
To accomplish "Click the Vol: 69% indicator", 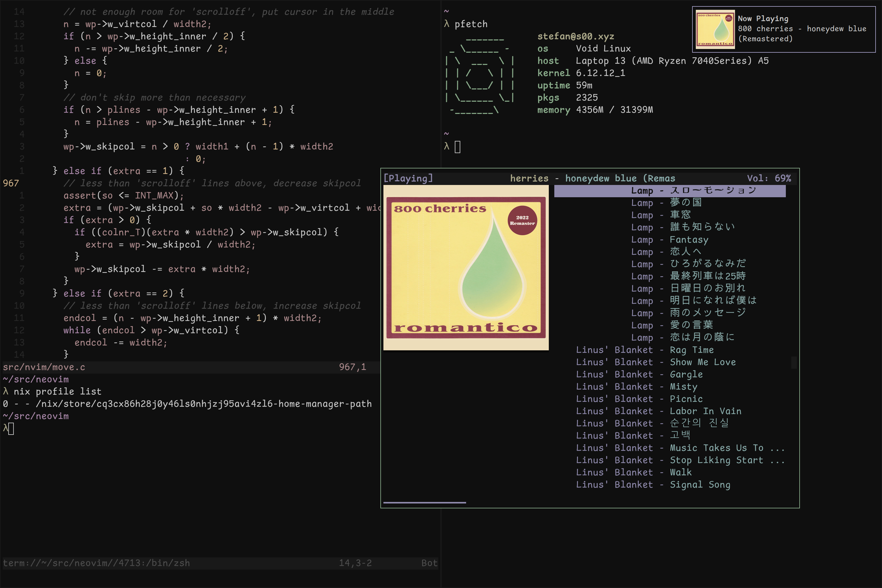I will 768,179.
